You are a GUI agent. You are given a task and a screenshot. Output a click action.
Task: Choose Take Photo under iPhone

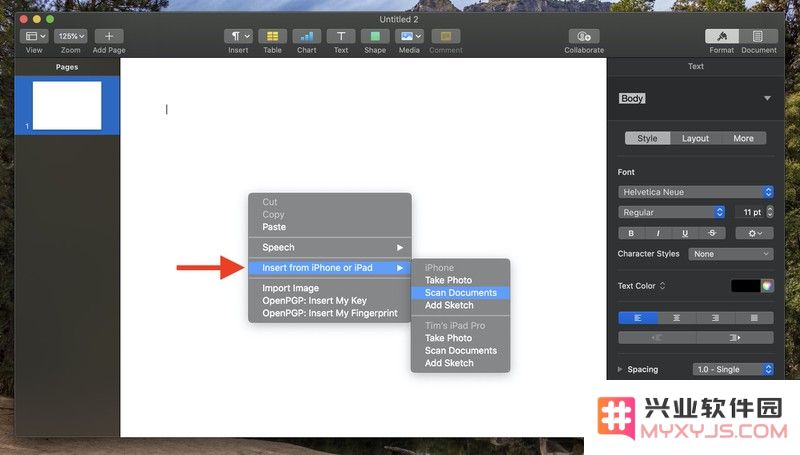point(460,280)
